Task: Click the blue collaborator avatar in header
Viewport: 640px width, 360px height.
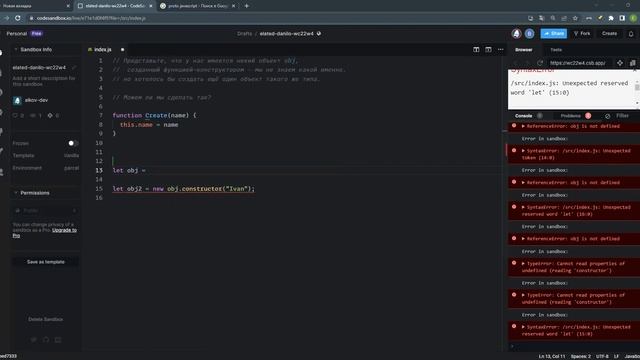Action: click(x=529, y=34)
